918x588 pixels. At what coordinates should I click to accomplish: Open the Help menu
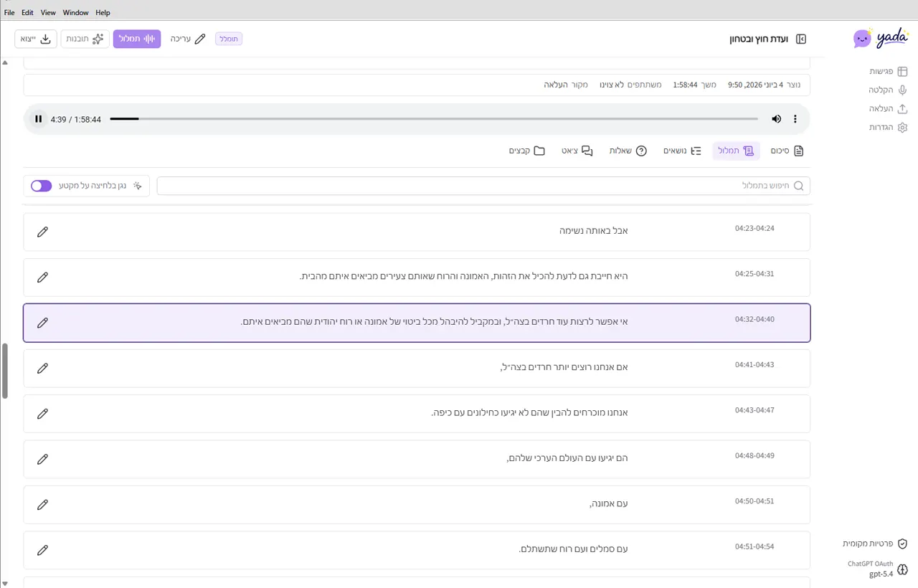pos(103,12)
